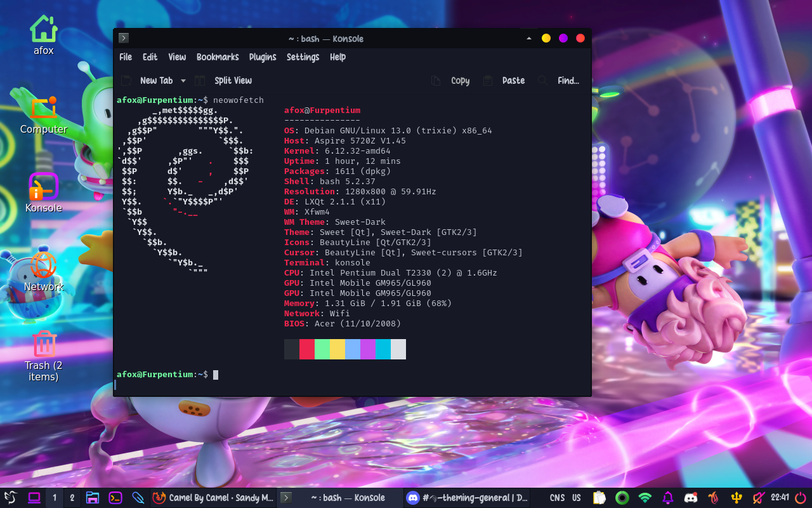Open the clipboard manager tray icon
Screen dimensions: 812x508
pyautogui.click(x=599, y=498)
